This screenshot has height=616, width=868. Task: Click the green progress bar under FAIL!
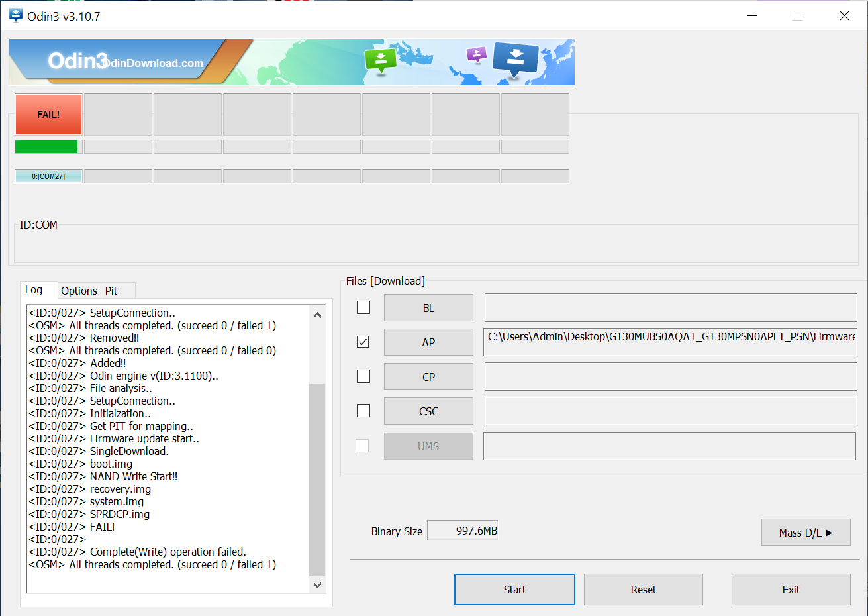48,146
